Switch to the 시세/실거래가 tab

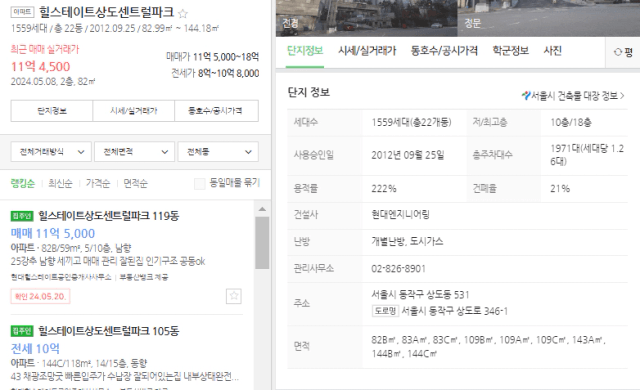coord(367,51)
